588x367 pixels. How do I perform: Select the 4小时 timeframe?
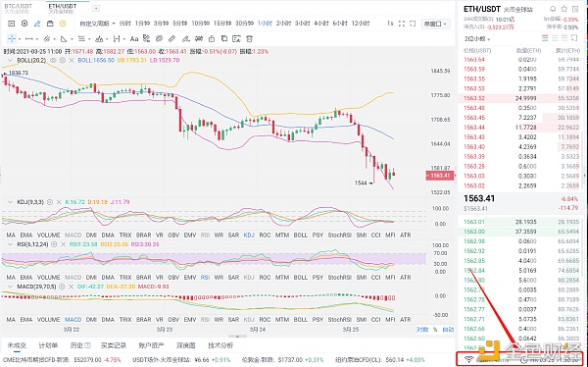point(321,24)
